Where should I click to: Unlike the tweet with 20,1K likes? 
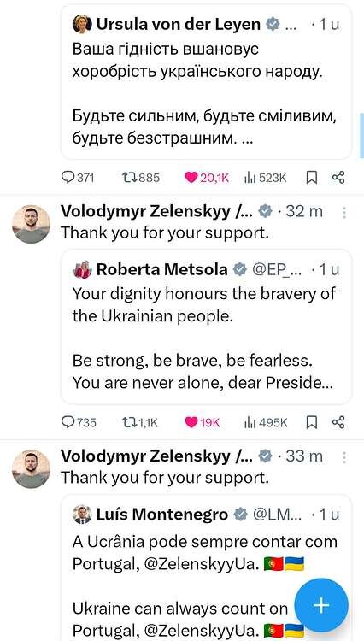[207, 178]
